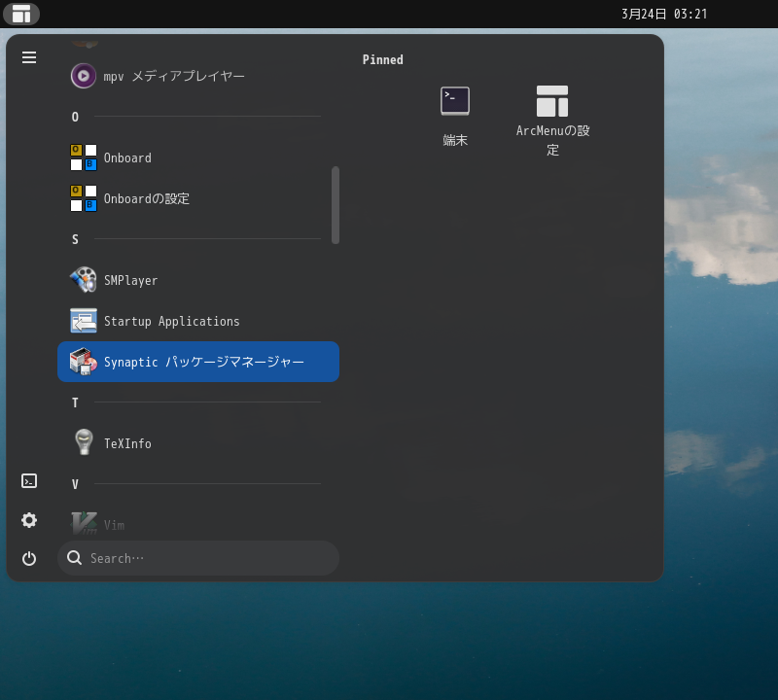
Task: Click the clock showing 3月24日 03:21
Action: pos(662,14)
